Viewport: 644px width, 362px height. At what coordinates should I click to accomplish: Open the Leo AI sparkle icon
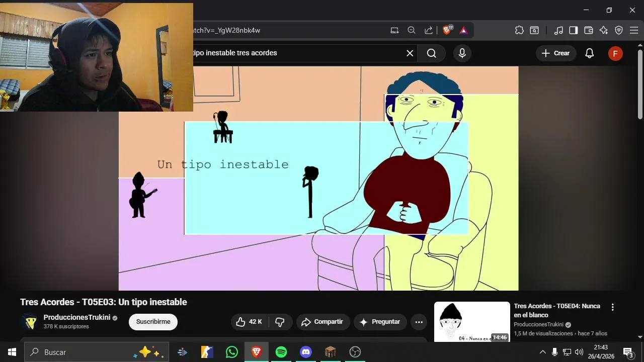click(604, 30)
